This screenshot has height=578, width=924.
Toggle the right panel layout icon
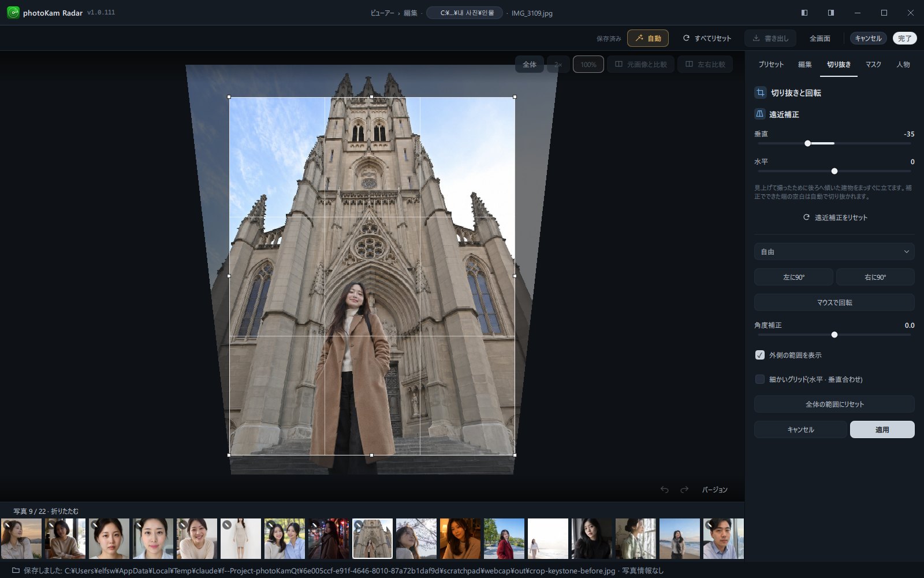pyautogui.click(x=831, y=13)
